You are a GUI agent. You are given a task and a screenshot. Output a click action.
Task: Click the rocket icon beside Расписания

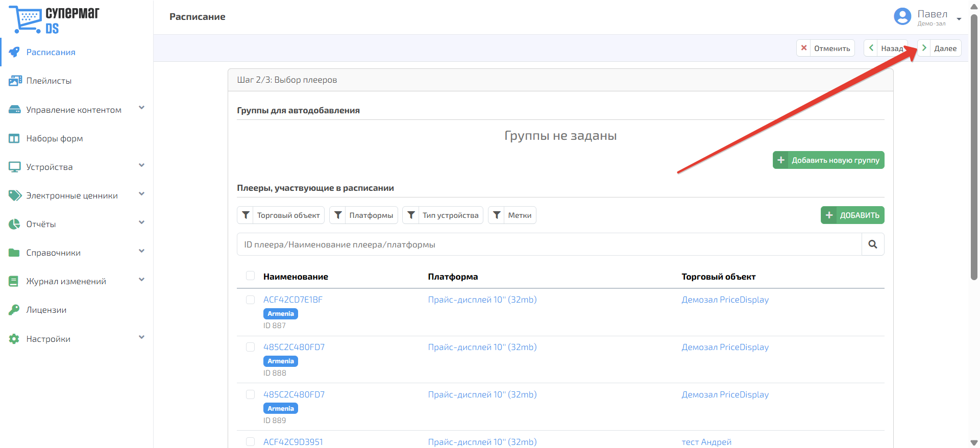pyautogui.click(x=14, y=52)
